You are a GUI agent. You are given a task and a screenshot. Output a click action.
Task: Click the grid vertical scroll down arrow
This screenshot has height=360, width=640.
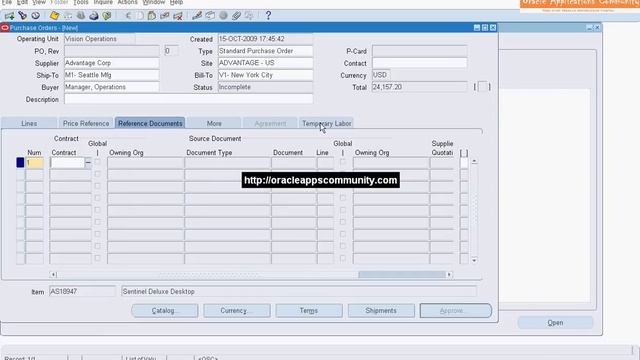(474, 260)
